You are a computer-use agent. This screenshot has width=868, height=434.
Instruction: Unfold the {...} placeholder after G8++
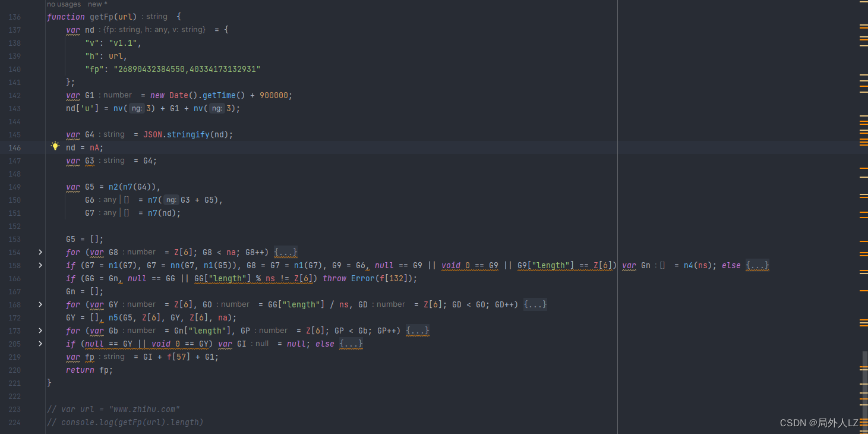coord(286,252)
